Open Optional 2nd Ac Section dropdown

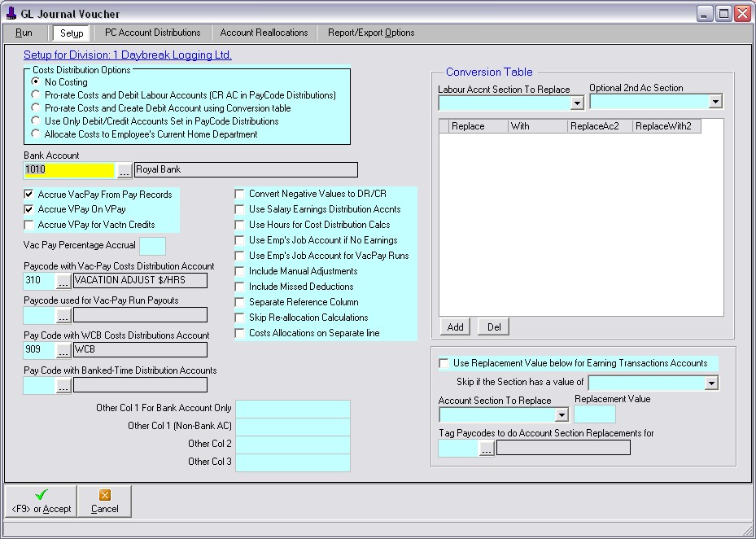715,101
